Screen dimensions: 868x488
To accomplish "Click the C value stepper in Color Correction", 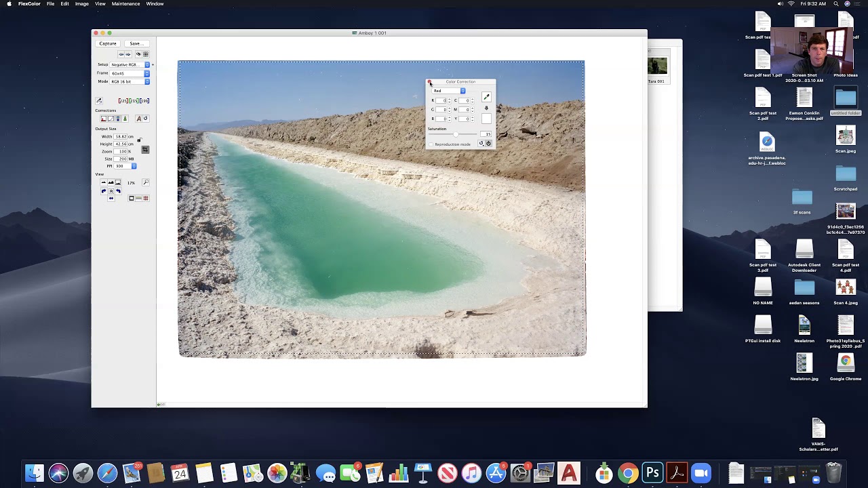I will [472, 100].
